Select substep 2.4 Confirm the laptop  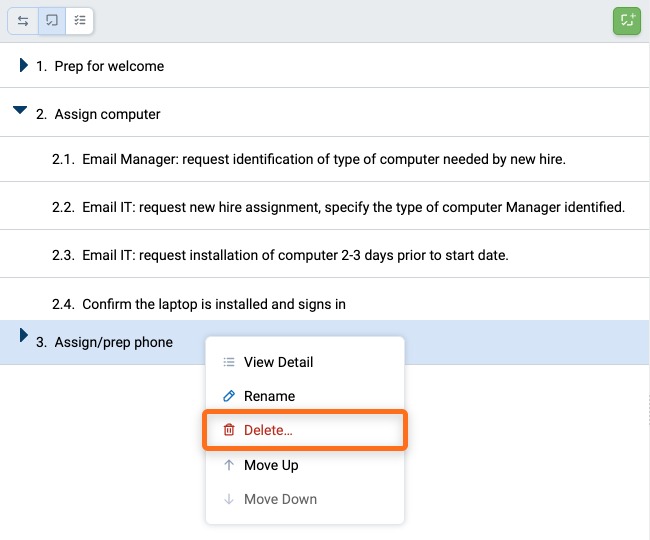tap(324, 299)
